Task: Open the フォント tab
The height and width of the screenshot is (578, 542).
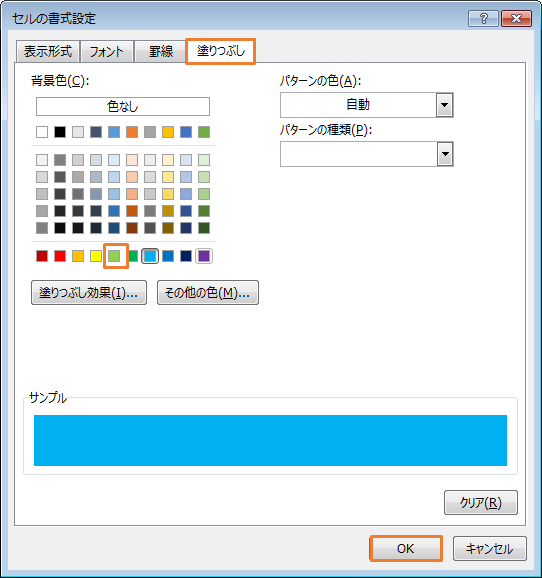Action: pos(107,51)
